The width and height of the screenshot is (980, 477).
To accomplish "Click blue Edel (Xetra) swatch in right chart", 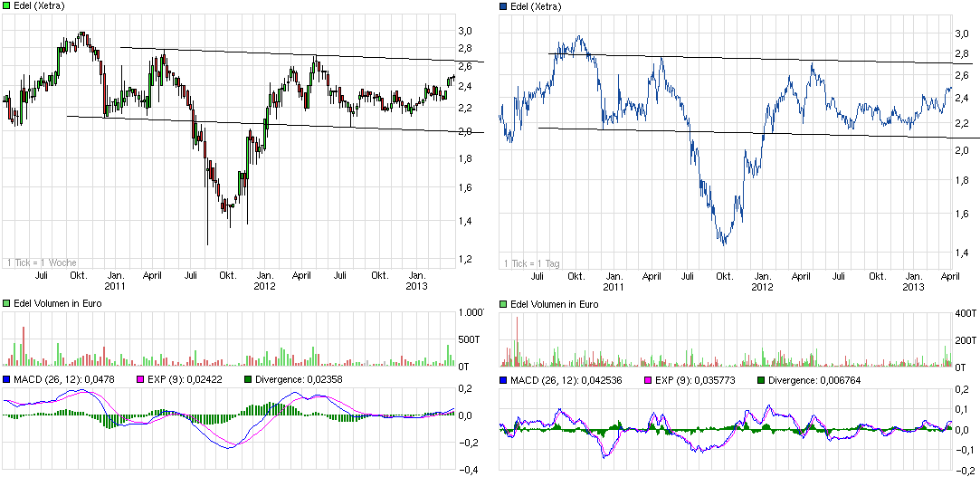I will [x=504, y=6].
